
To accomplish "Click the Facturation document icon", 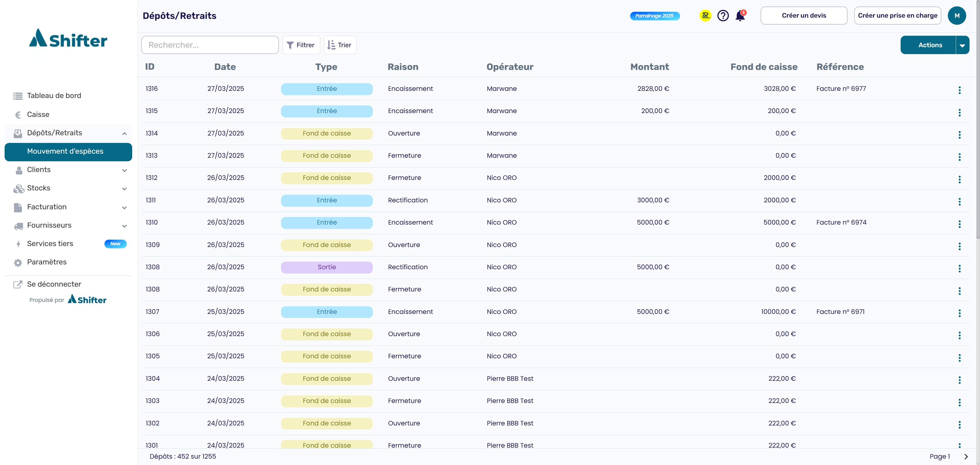I will click(x=18, y=207).
